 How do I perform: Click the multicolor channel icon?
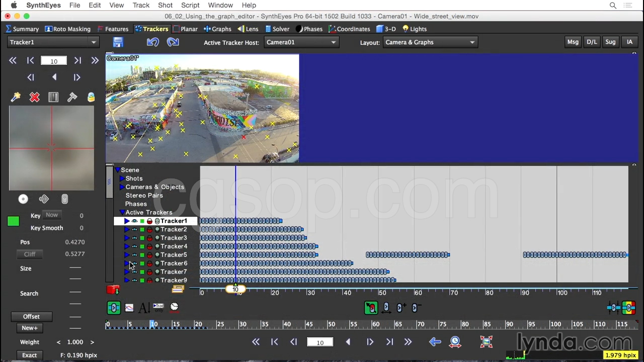[x=628, y=308]
